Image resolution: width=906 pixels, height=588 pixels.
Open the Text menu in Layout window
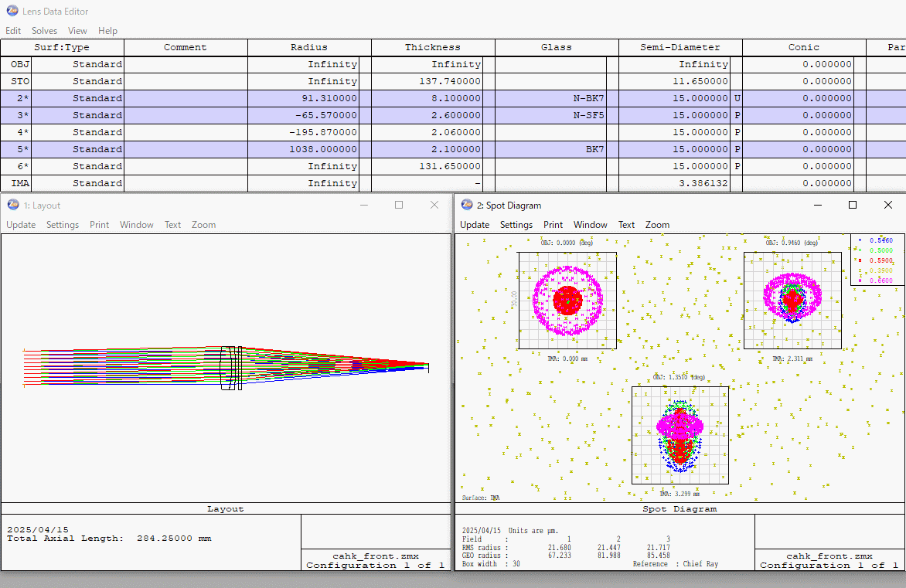172,225
